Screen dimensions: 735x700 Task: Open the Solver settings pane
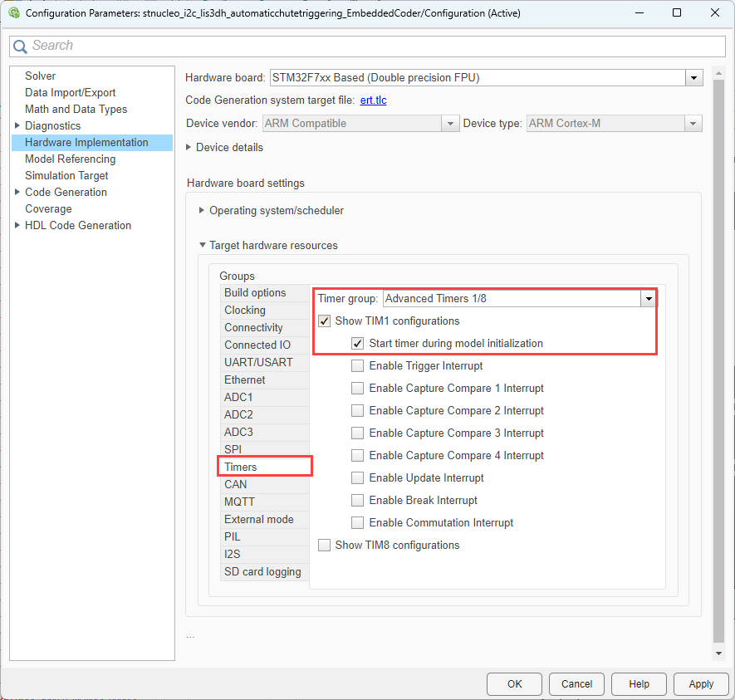[x=40, y=76]
